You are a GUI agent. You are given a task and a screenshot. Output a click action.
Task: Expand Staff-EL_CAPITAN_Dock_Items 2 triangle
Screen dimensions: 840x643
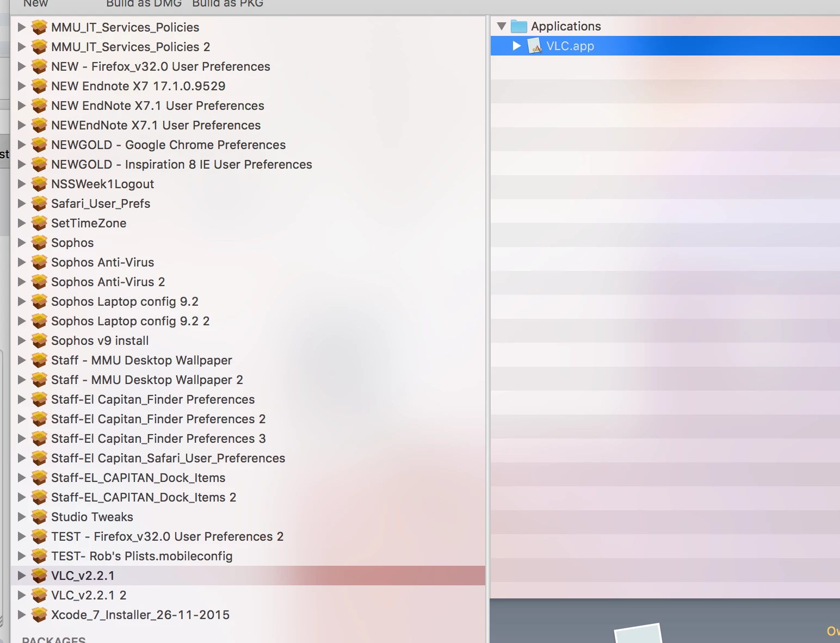22,497
